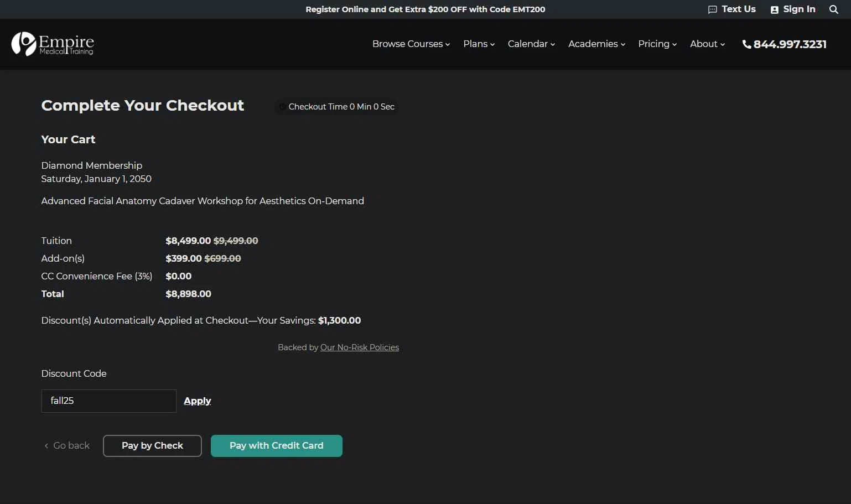Viewport: 851px width, 504px height.
Task: Open the Calendar menu
Action: tap(531, 44)
